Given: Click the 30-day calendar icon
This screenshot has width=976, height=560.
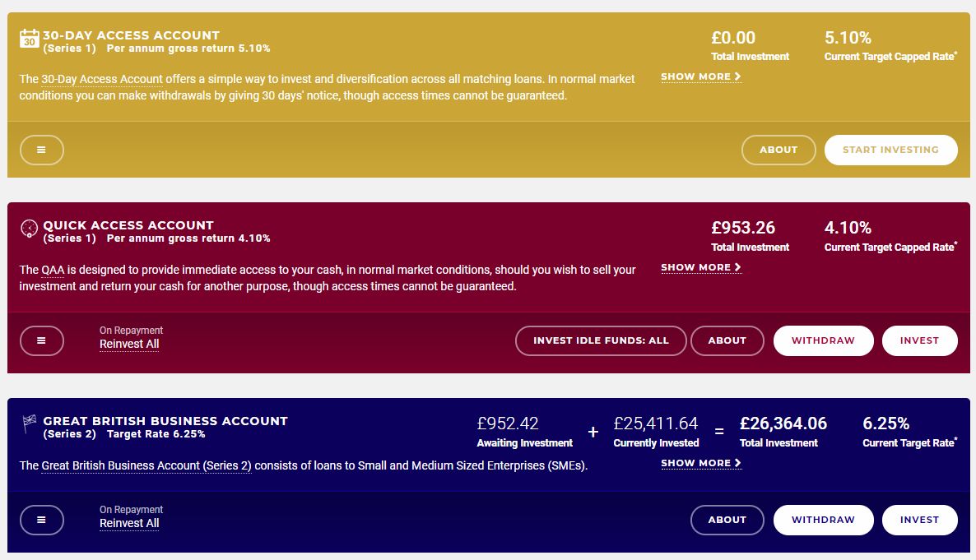Looking at the screenshot, I should (30, 39).
